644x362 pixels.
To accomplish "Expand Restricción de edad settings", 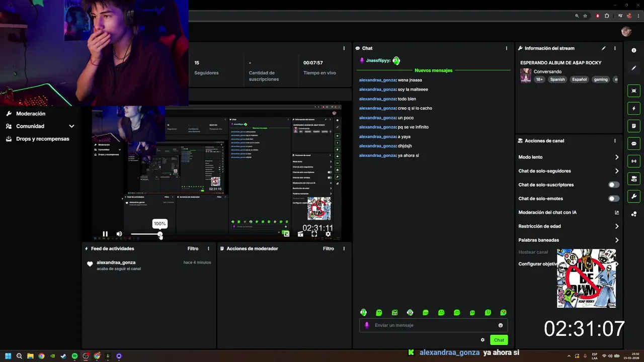I will point(569,226).
